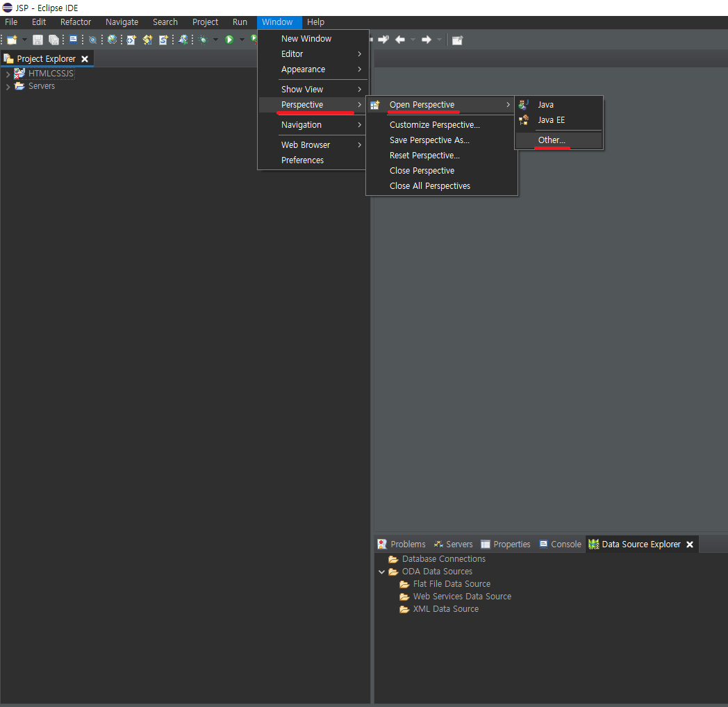Collapse the ODA Data Sources node
Viewport: 728px width, 707px height.
[x=381, y=572]
